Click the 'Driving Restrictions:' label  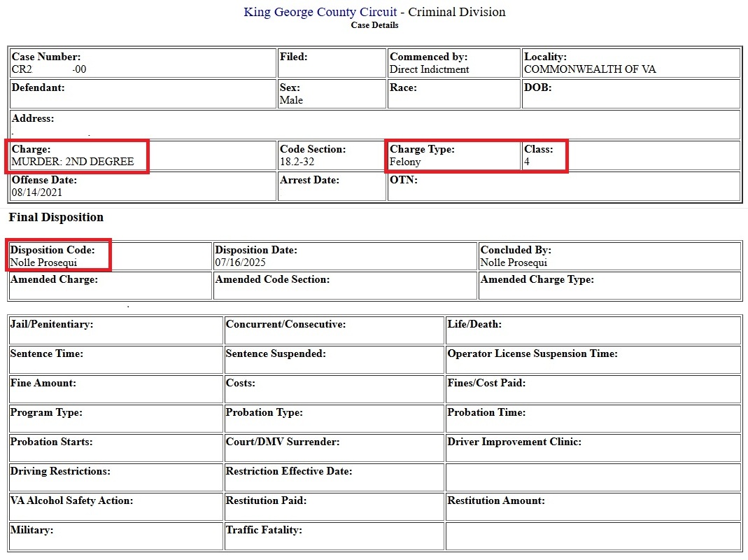[x=60, y=471]
